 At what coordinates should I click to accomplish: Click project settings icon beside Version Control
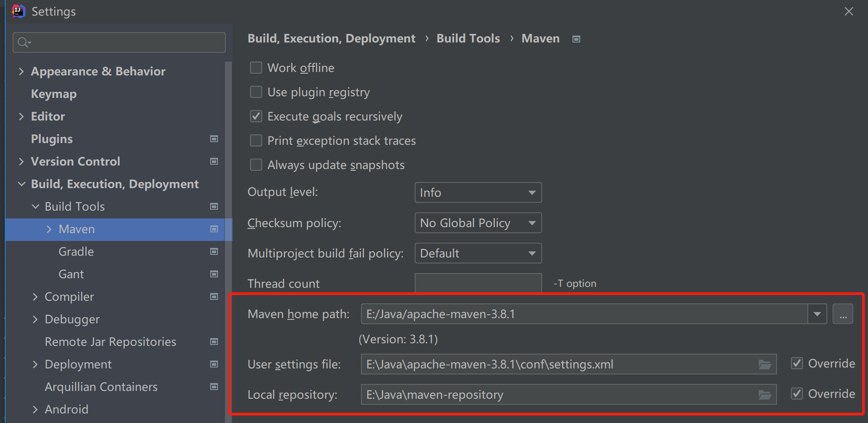pyautogui.click(x=214, y=161)
